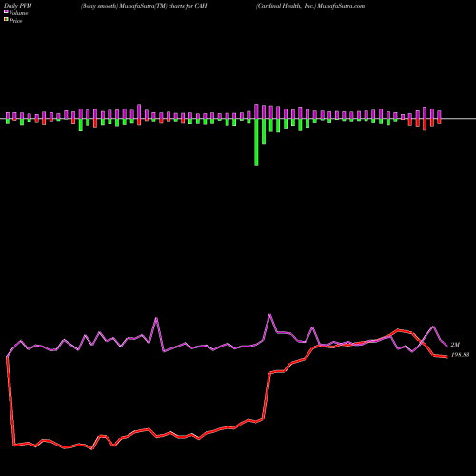
Task: Click the tallest green bar in the histogram
Action: pos(256,142)
